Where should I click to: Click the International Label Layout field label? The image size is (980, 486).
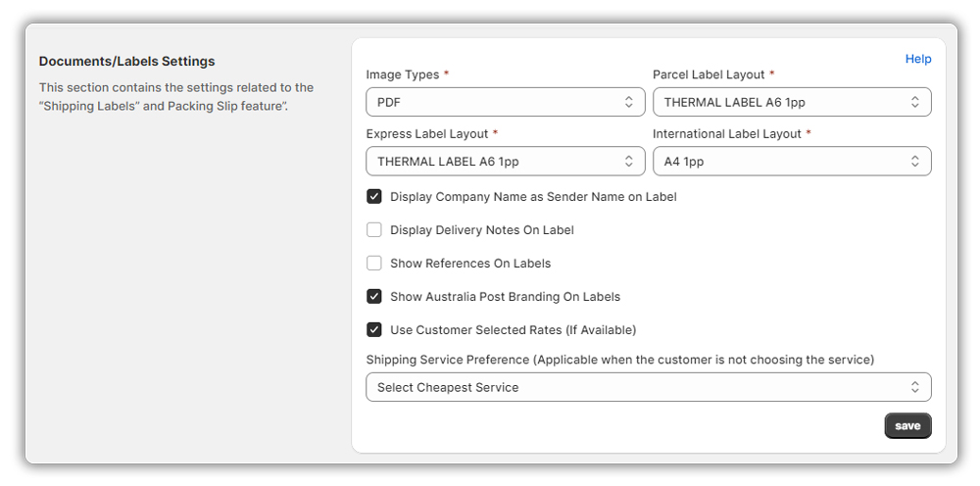727,133
